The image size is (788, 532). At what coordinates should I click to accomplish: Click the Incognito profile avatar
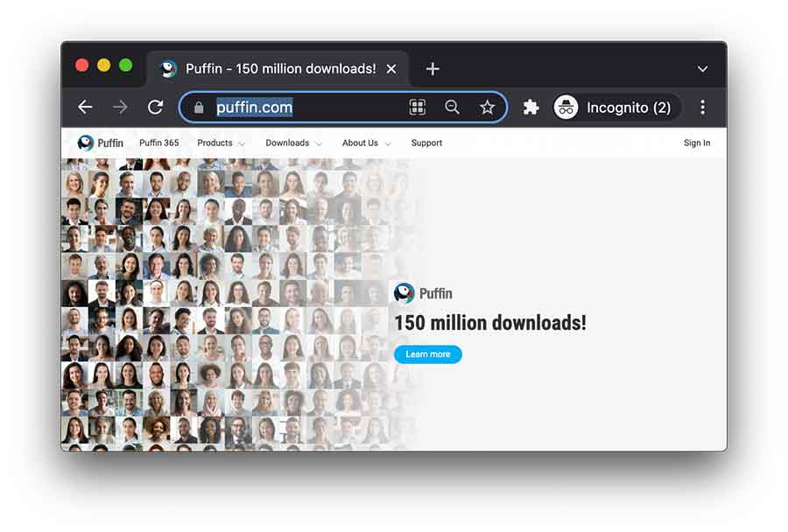[566, 107]
